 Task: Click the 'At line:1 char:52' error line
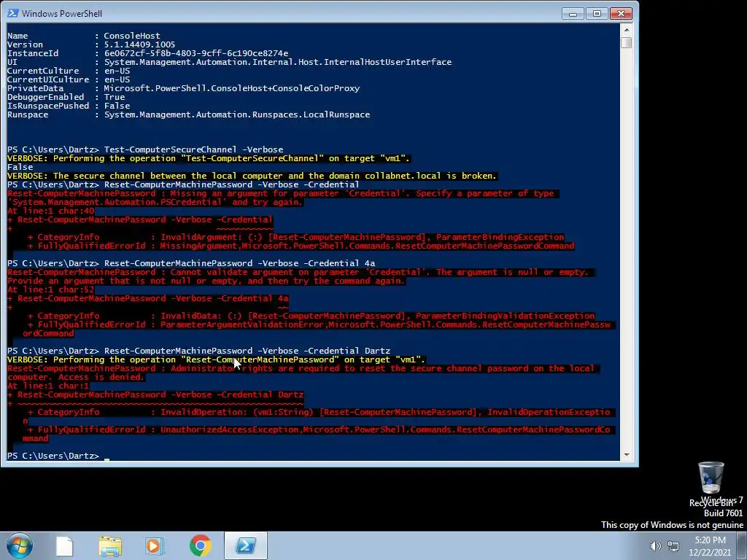click(51, 289)
